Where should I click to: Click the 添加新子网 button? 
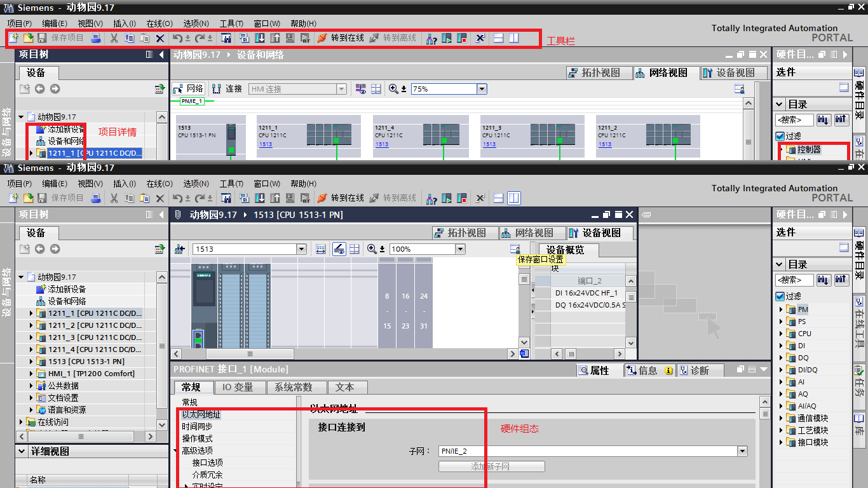point(491,466)
